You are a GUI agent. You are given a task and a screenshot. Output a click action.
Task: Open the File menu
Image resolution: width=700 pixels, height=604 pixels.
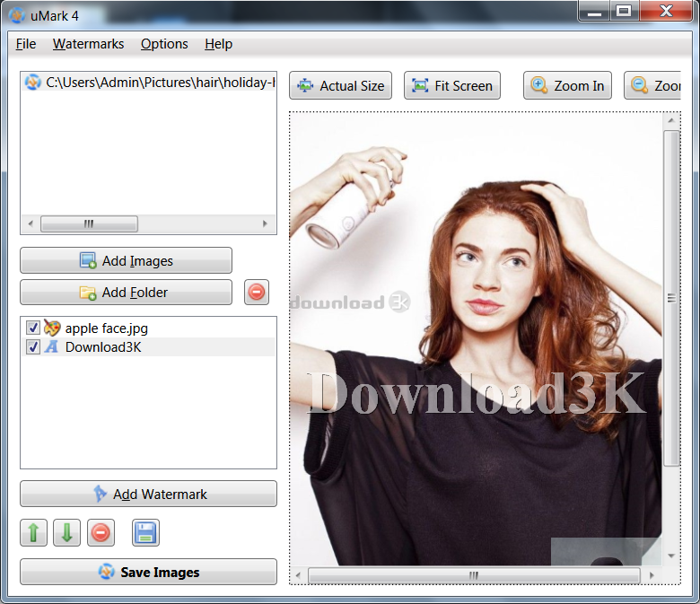(25, 44)
